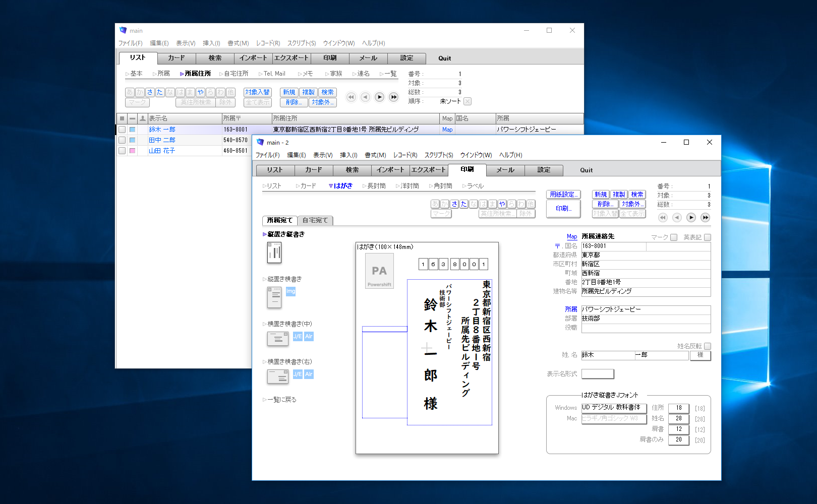817x504 pixels.
Task: Click the img badge beside 縦置き横書き layout
Action: (290, 291)
